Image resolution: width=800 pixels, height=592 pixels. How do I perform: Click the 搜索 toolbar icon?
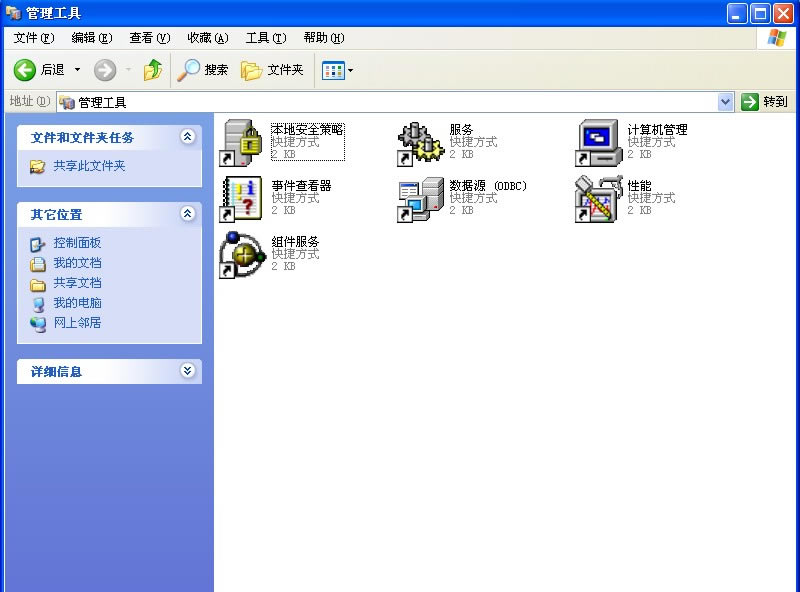202,71
